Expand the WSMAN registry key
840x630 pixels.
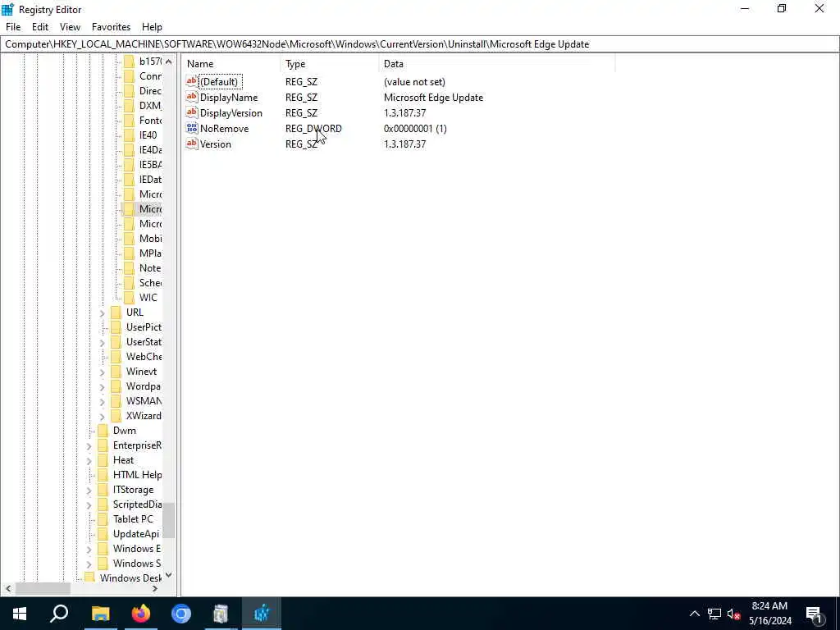click(102, 401)
